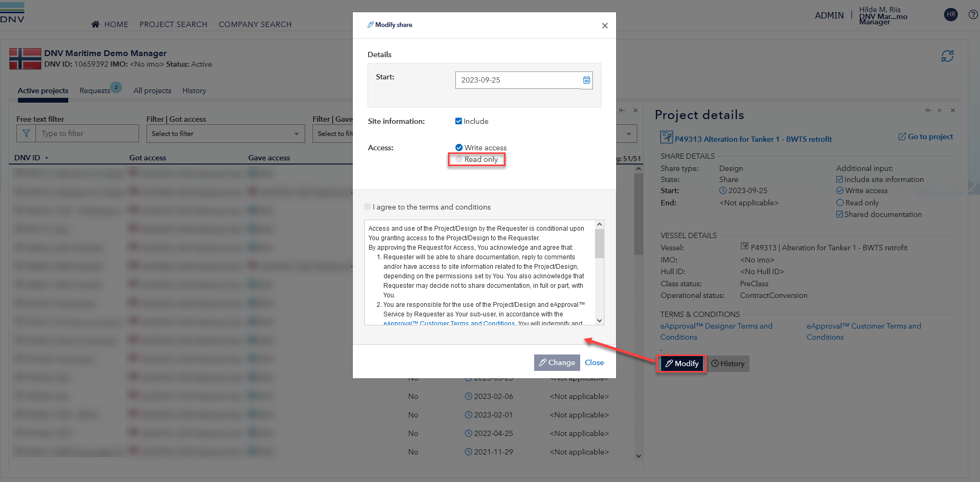Check I agree to the terms and conditions
This screenshot has width=980, height=482.
tap(368, 207)
